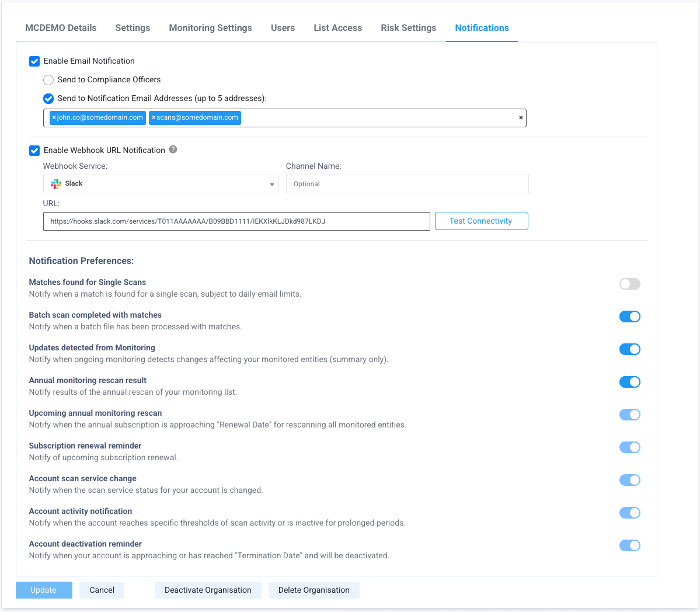Remove scans@somedomain.com email tag
This screenshot has width=700, height=612.
(x=154, y=118)
